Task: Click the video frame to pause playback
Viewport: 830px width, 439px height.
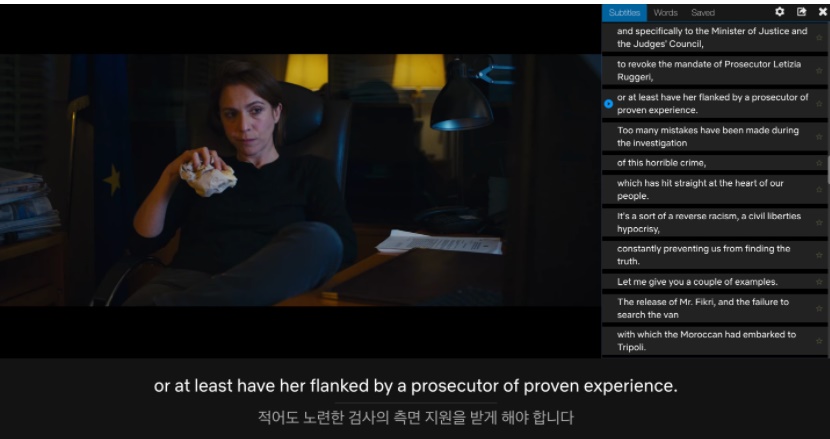Action: point(300,180)
